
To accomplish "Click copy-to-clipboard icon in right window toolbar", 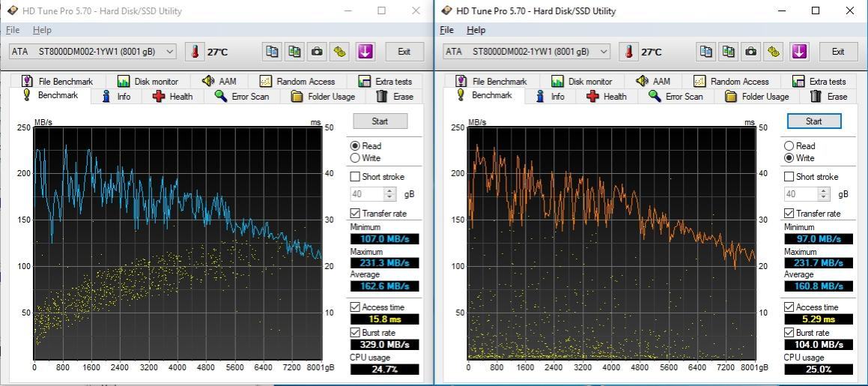I will 705,52.
